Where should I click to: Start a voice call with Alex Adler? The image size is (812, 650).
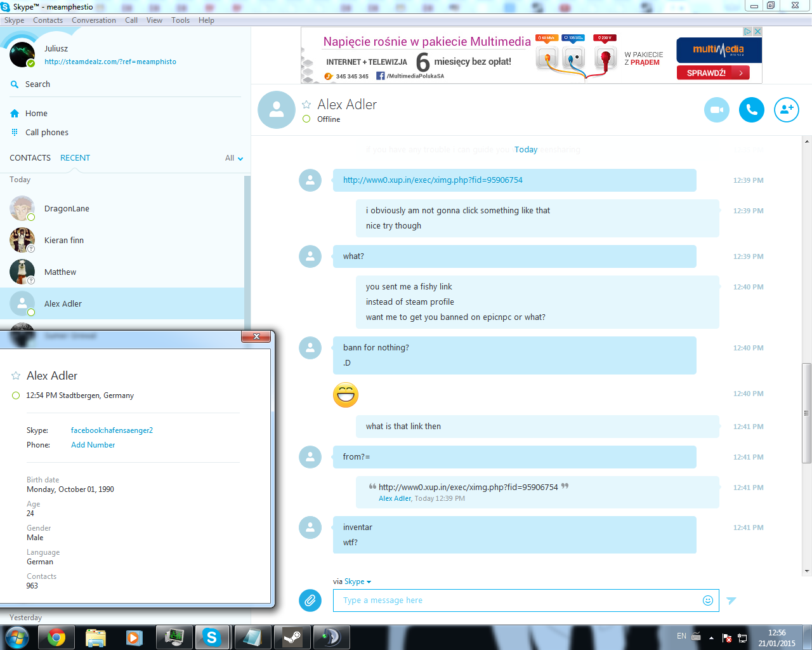tap(752, 110)
